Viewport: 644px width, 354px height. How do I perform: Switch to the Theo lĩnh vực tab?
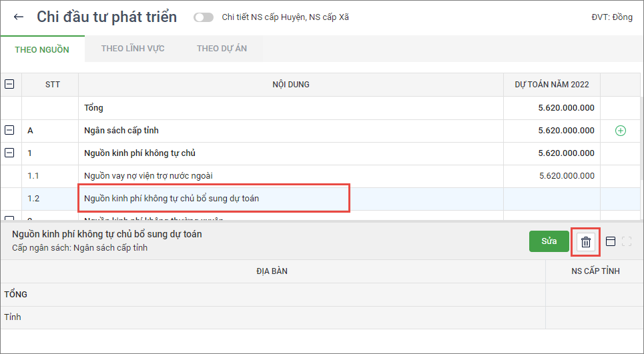tap(133, 49)
